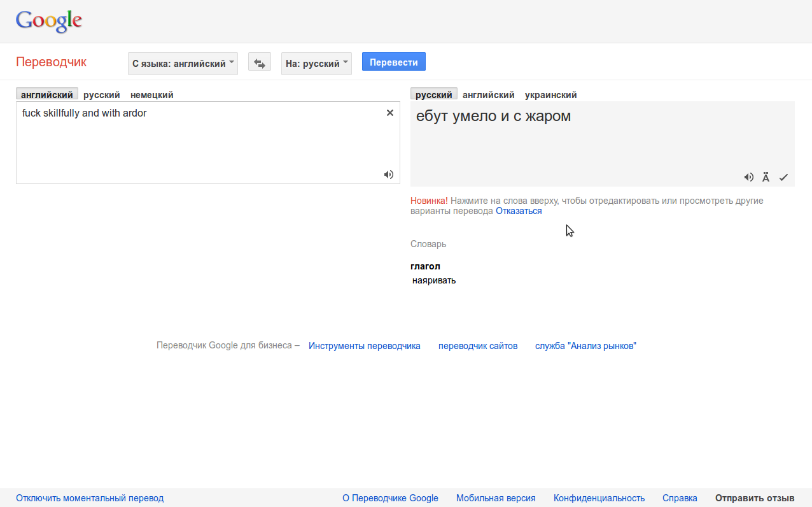Switch source language to немецкий tab

[151, 95]
